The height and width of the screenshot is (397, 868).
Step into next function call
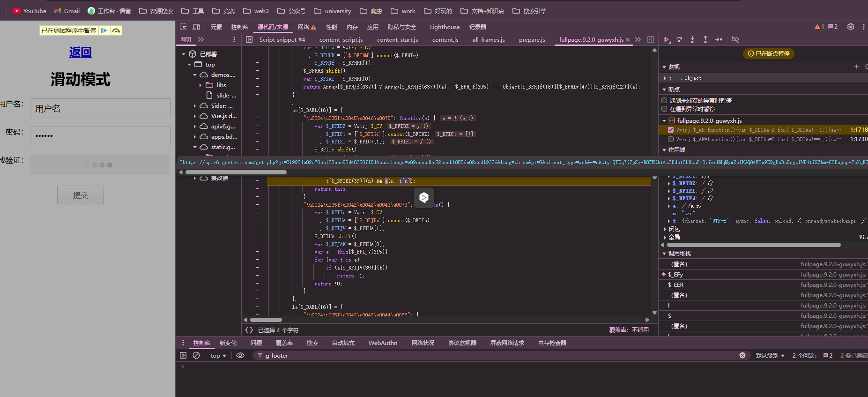692,40
